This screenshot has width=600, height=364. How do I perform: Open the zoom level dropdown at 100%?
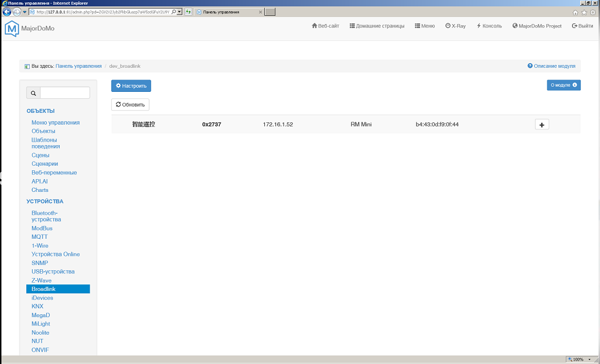589,359
